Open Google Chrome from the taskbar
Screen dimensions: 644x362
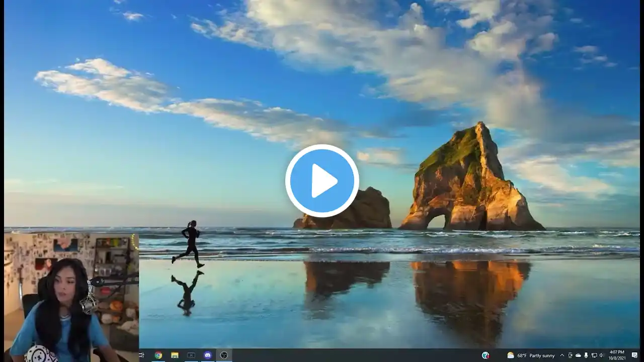click(x=158, y=355)
